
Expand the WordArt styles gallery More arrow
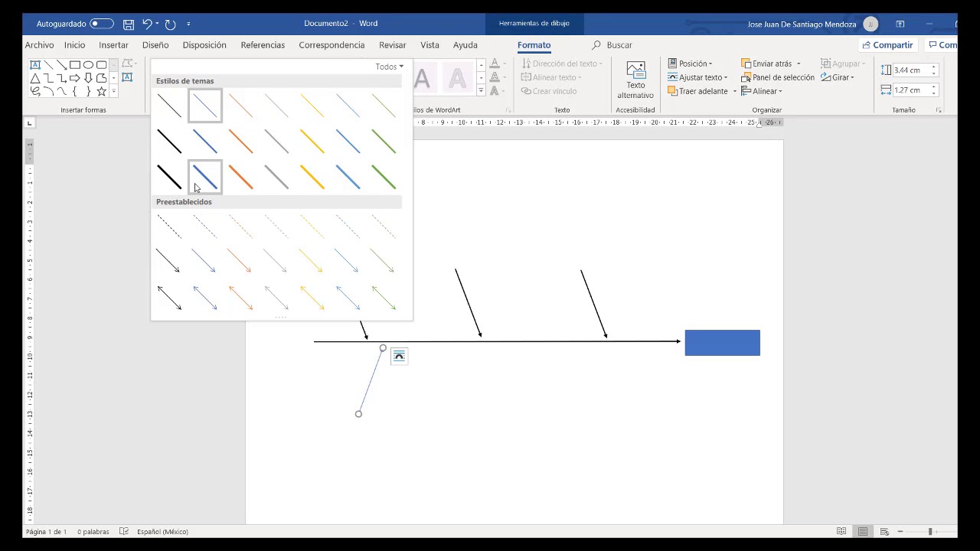click(x=481, y=90)
